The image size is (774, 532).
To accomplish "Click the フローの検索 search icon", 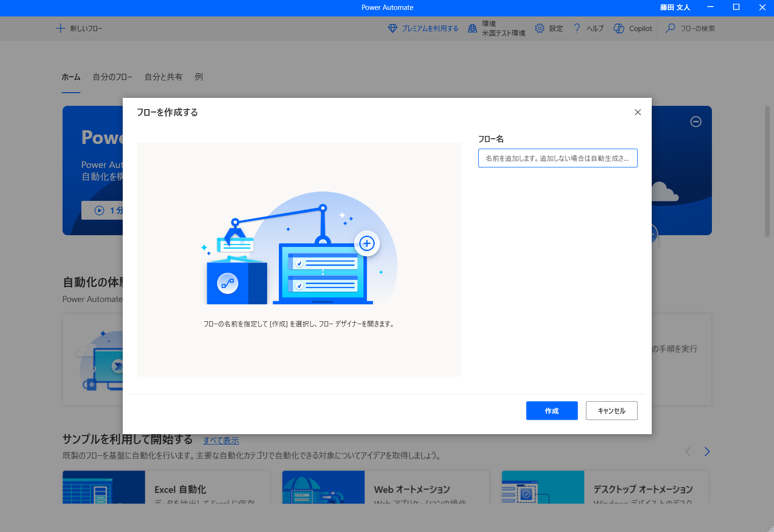I will pyautogui.click(x=670, y=28).
